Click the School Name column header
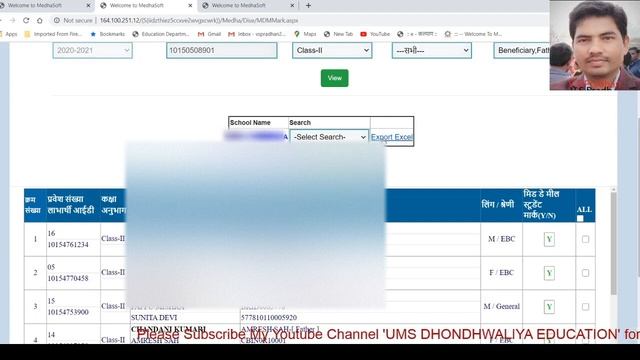The image size is (640, 360). [250, 122]
